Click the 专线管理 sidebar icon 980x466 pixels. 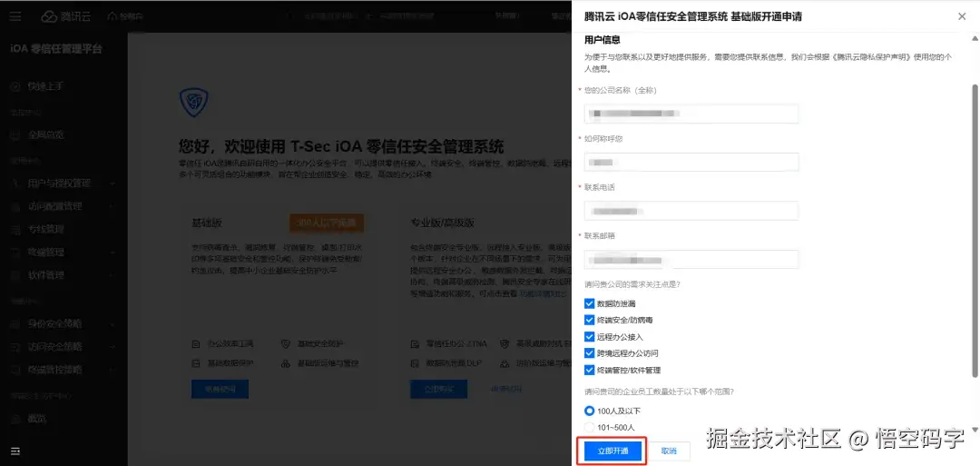[15, 230]
